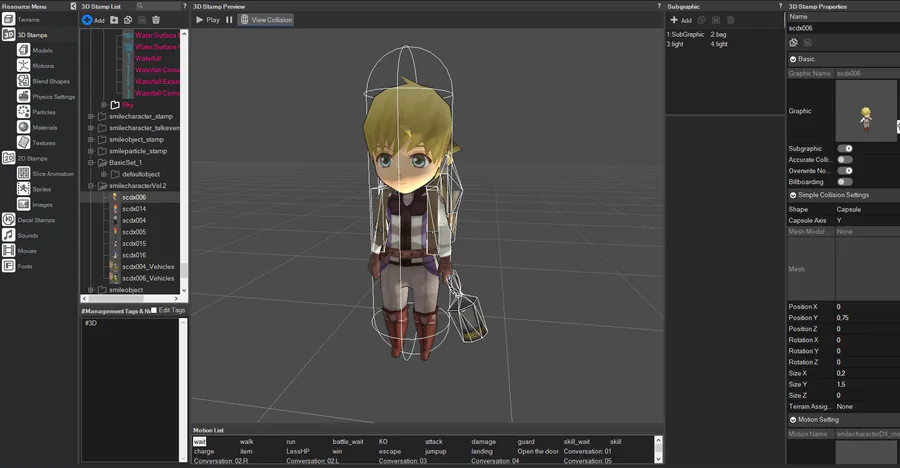The height and width of the screenshot is (468, 900).
Task: Select the battle_wait motion
Action: [x=348, y=442]
